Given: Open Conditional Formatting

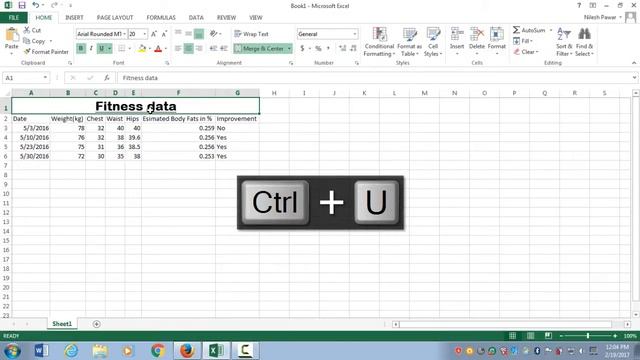Looking at the screenshot, I should coord(379,42).
